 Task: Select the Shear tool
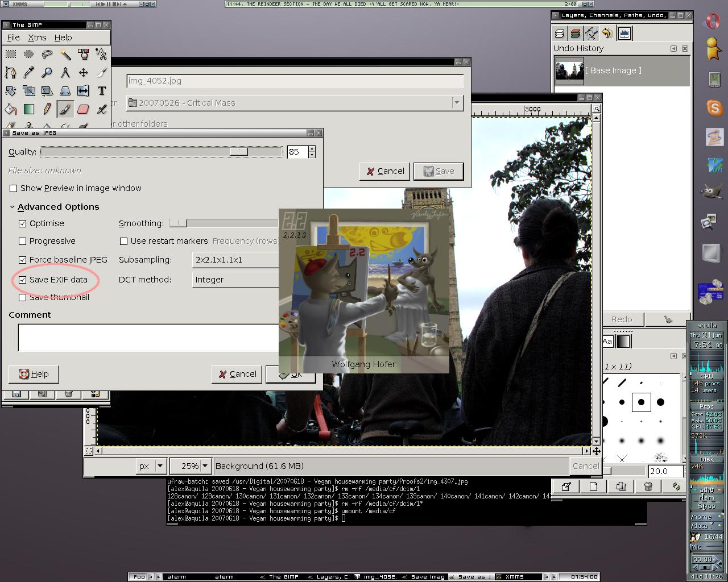47,90
